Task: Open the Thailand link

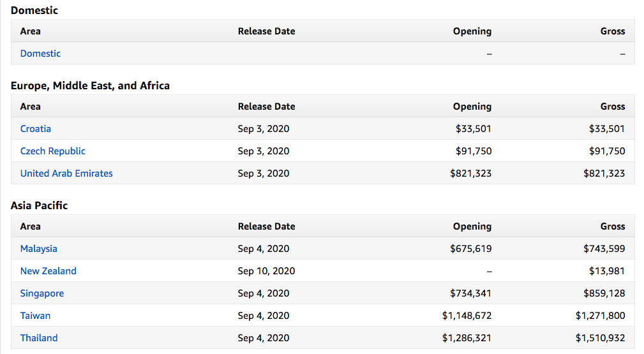Action: coord(39,338)
